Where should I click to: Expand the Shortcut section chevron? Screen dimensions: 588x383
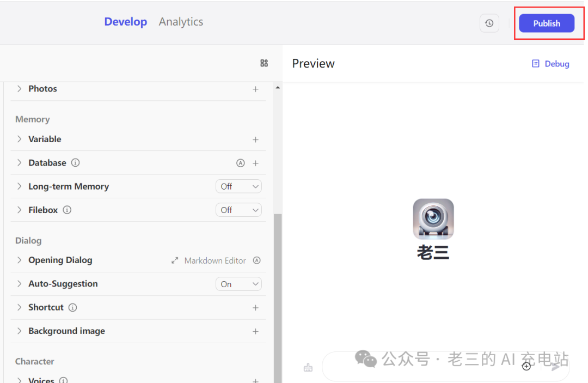point(19,307)
